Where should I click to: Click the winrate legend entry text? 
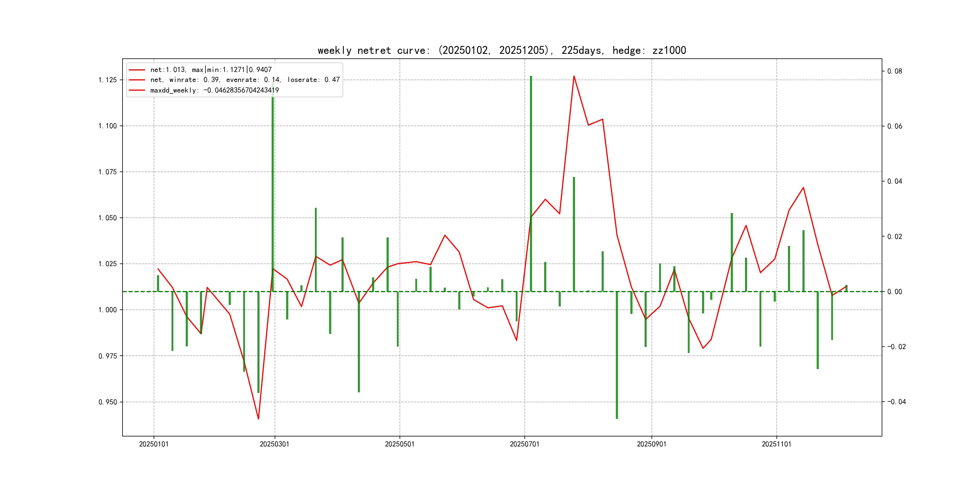(245, 80)
